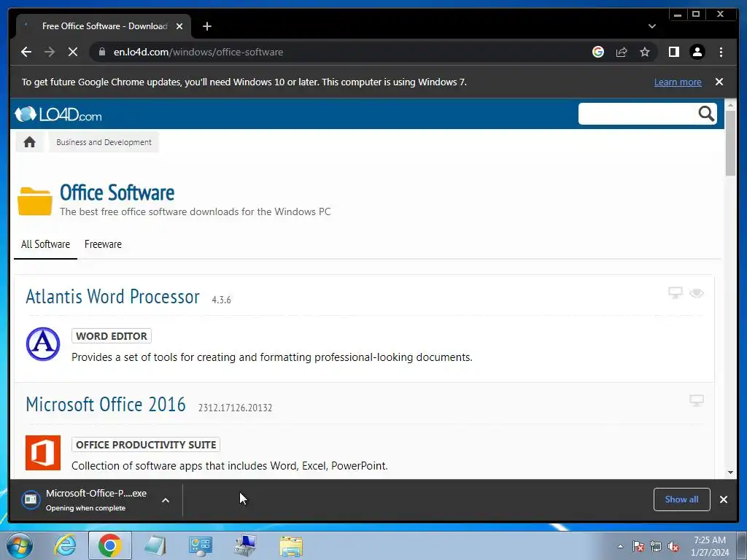
Task: Click the Atlantis Word Processor logo
Action: coord(43,344)
